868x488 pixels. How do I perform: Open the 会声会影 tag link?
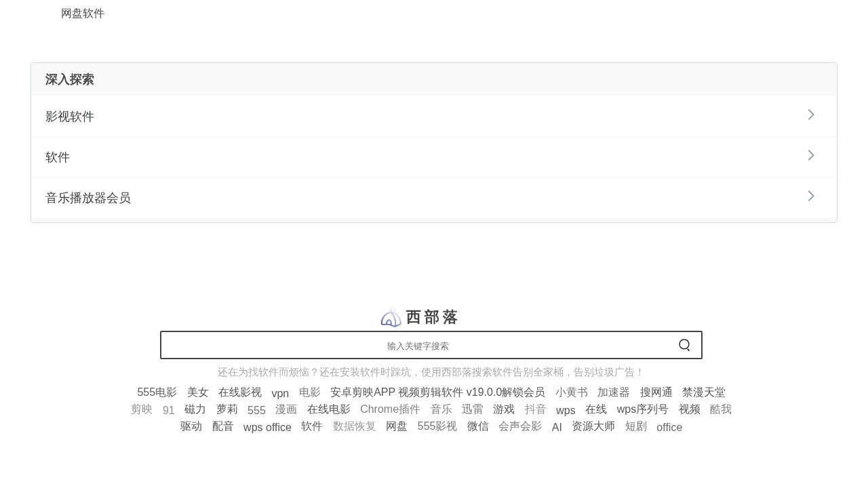click(519, 426)
